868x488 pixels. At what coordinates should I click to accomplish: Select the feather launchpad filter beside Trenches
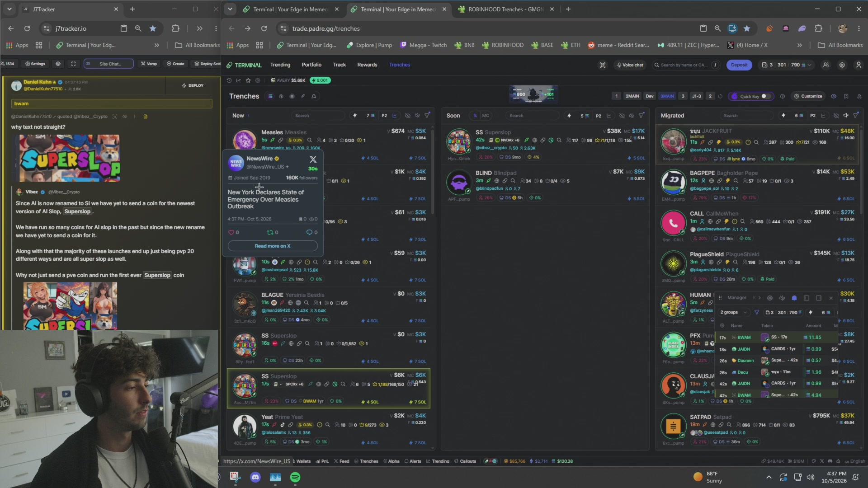pos(303,96)
